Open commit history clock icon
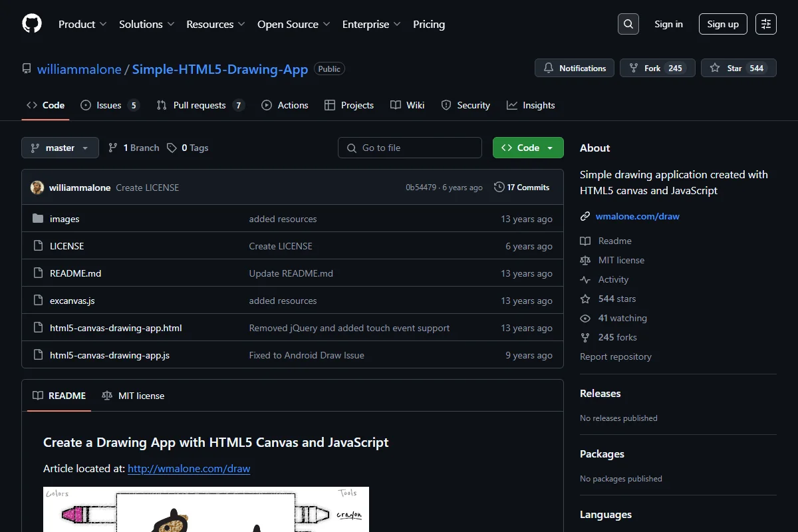The width and height of the screenshot is (798, 532). (499, 188)
